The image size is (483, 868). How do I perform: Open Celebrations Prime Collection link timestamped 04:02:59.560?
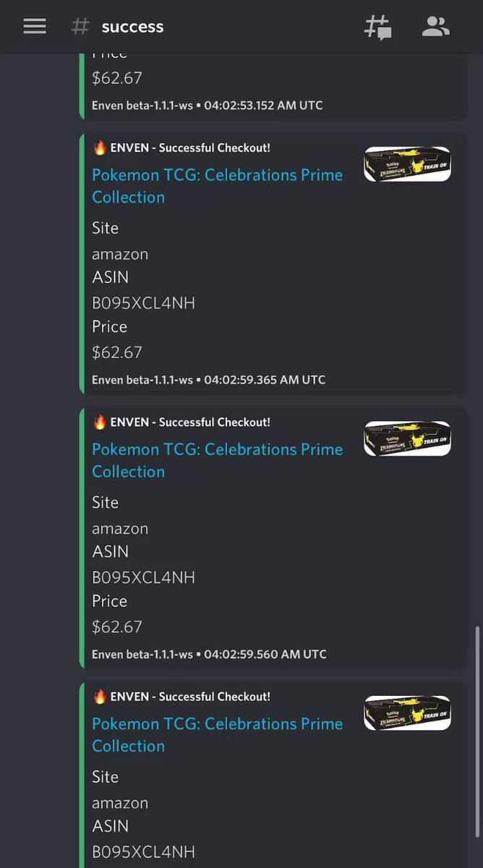point(217,460)
